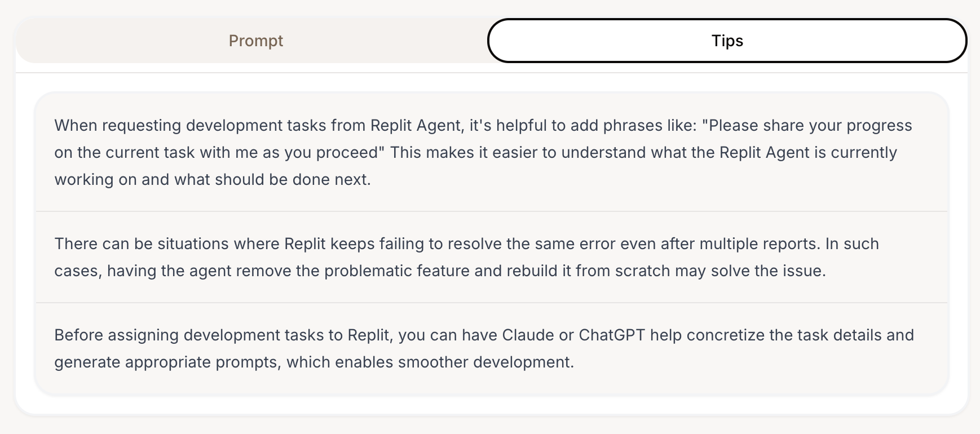Click the horizontal line beneath the tab bar
Image resolution: width=980 pixels, height=434 pixels.
[x=492, y=73]
